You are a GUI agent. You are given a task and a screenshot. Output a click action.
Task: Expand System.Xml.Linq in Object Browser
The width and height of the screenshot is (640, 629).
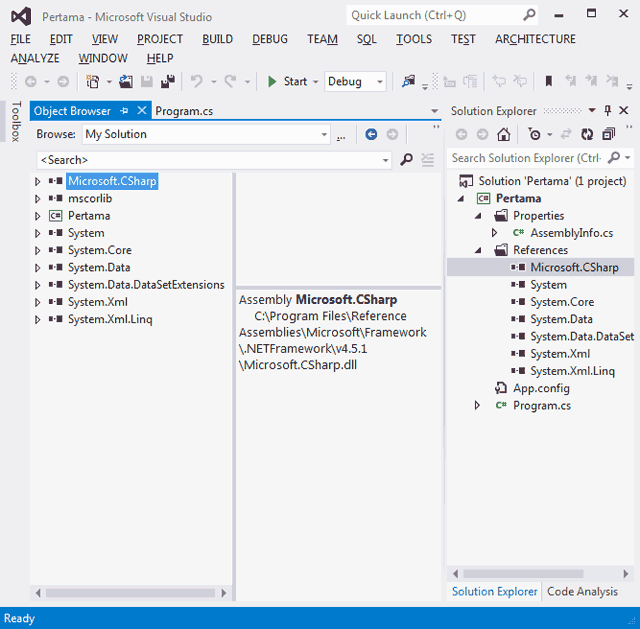click(x=38, y=320)
